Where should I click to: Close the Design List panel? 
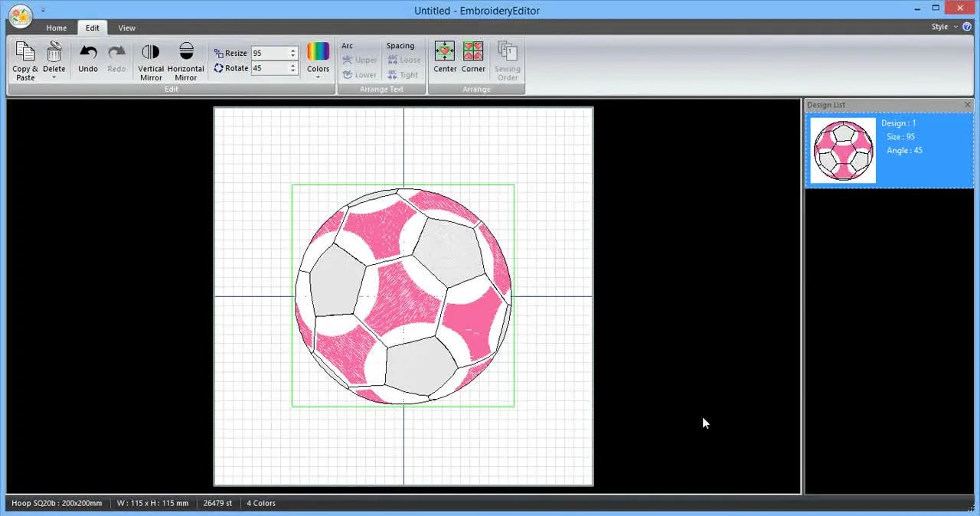tap(967, 105)
